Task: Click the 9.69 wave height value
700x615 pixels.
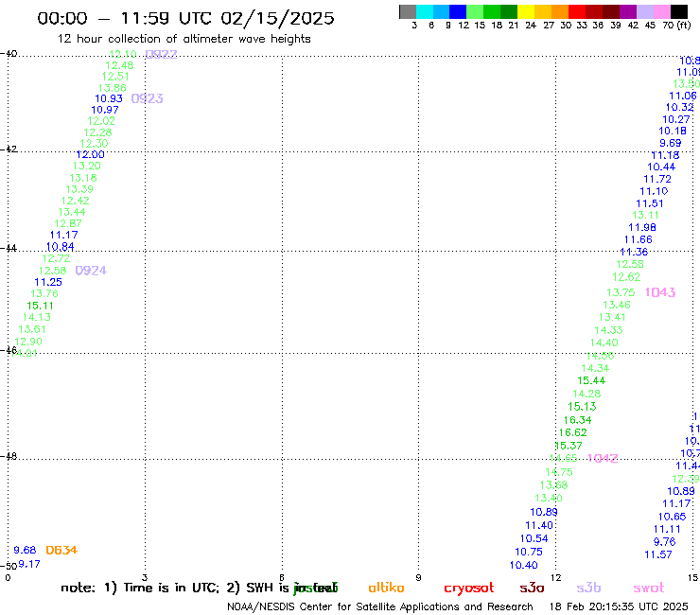Action: click(x=670, y=143)
